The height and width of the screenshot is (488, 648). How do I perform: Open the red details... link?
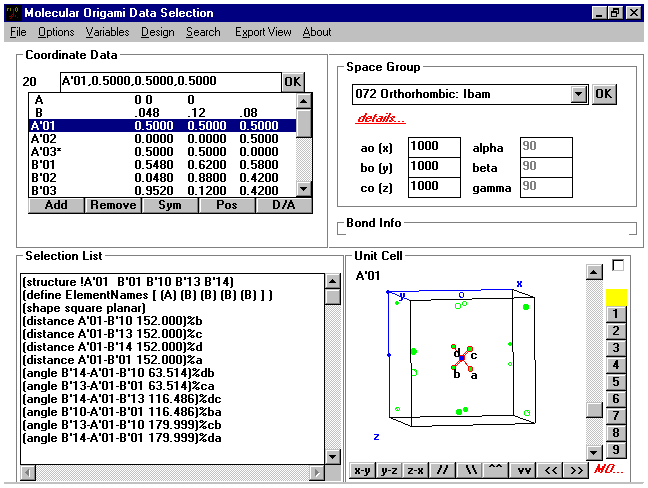click(381, 119)
